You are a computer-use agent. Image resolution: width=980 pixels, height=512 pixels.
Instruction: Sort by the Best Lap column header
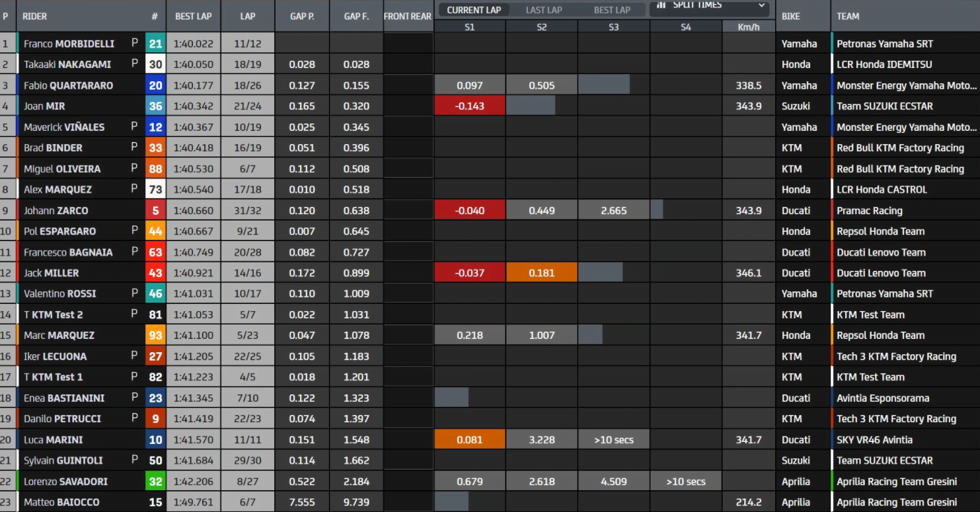tap(193, 17)
